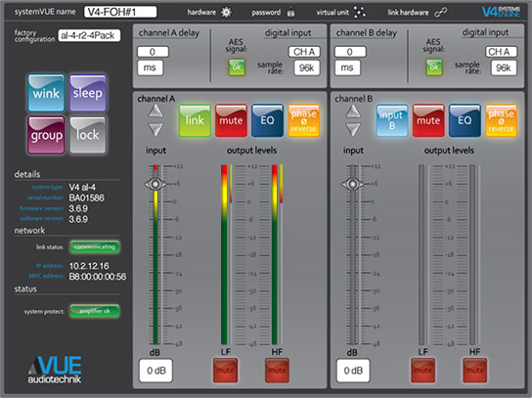Image resolution: width=532 pixels, height=398 pixels.
Task: Click the hardware label in top bar
Action: [201, 13]
